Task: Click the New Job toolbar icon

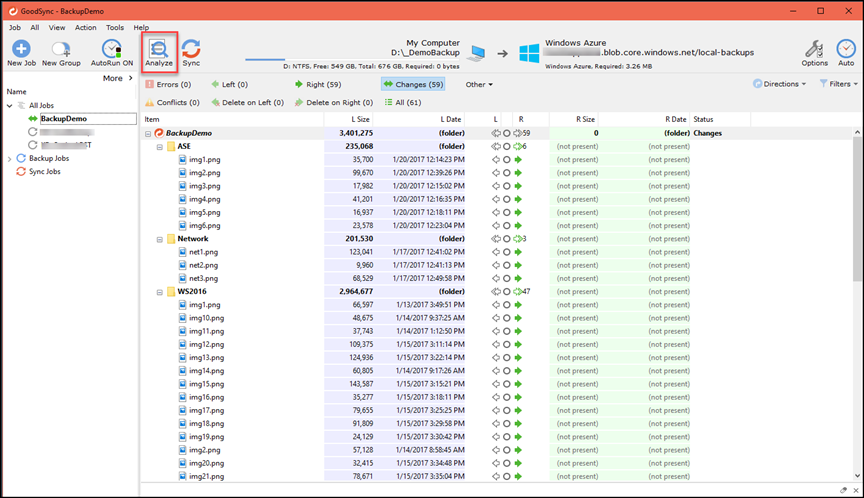Action: tap(21, 49)
